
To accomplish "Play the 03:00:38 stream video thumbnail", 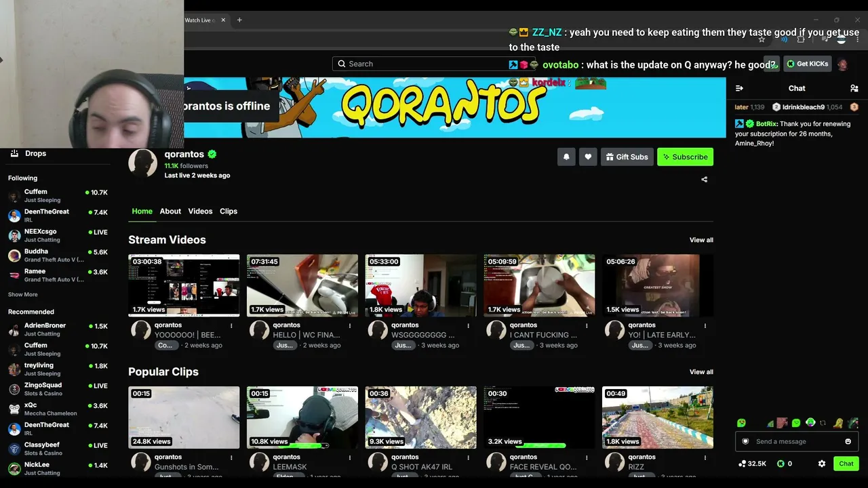I will coord(184,285).
